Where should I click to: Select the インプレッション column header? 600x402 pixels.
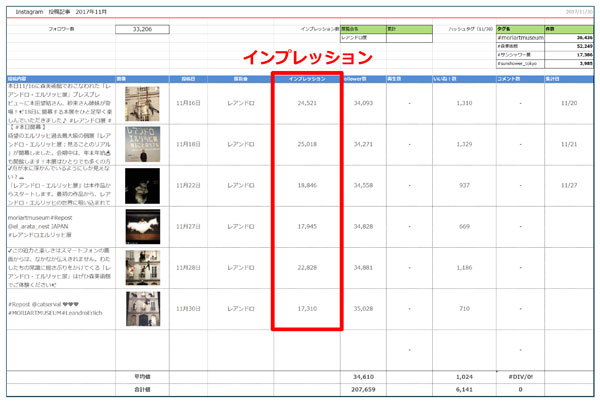306,77
